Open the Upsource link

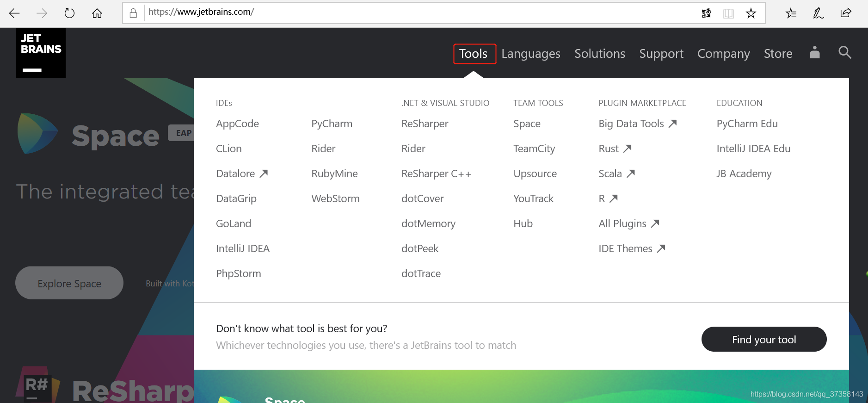pos(535,174)
